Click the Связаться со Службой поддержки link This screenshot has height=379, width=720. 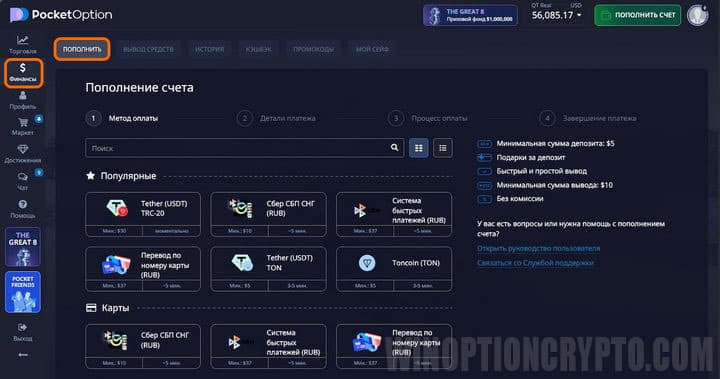pos(535,263)
